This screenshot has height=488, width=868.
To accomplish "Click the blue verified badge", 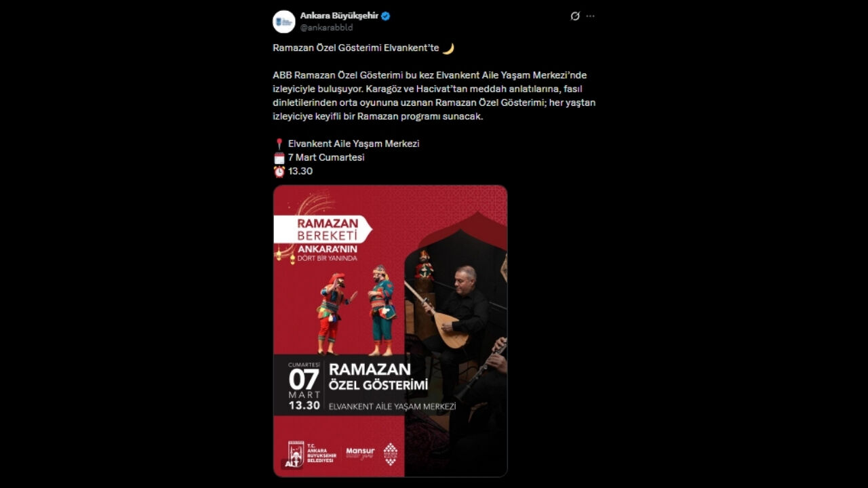I will click(x=385, y=16).
